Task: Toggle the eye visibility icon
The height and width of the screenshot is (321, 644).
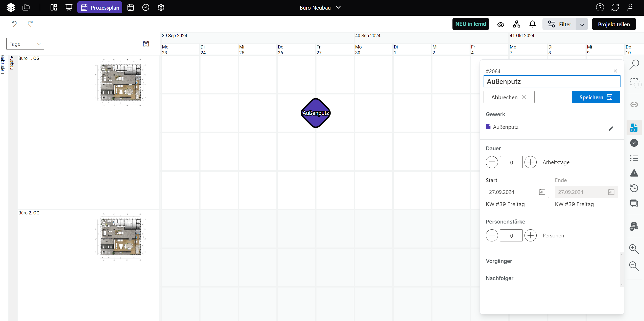Action: (500, 24)
